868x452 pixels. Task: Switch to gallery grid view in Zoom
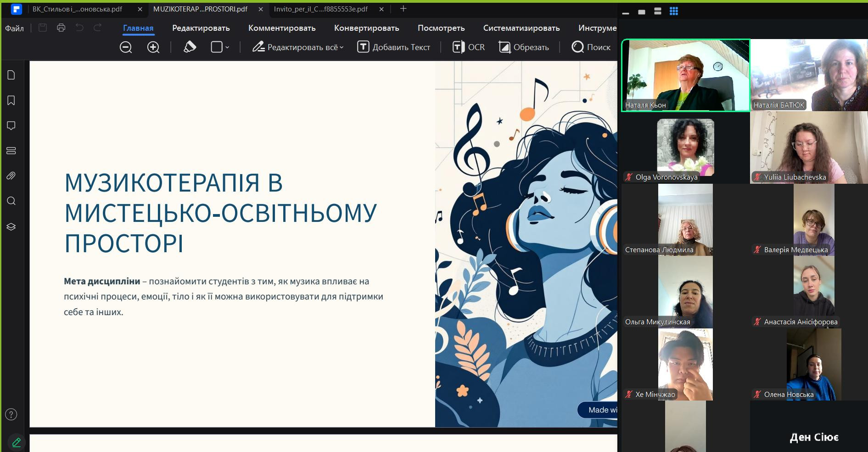tap(674, 11)
